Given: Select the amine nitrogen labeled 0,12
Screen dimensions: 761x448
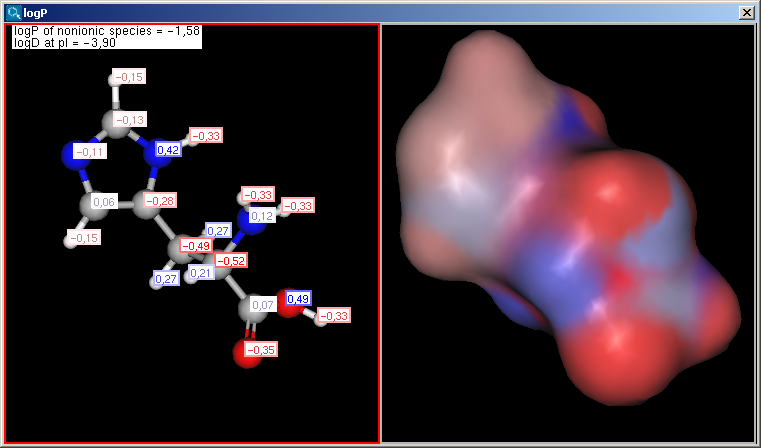Looking at the screenshot, I should coord(261,216).
